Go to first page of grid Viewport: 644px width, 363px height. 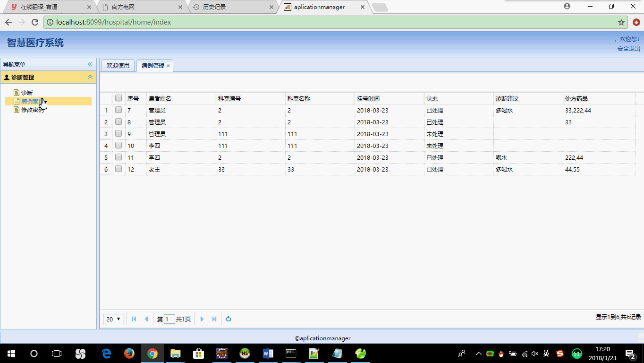tap(134, 319)
